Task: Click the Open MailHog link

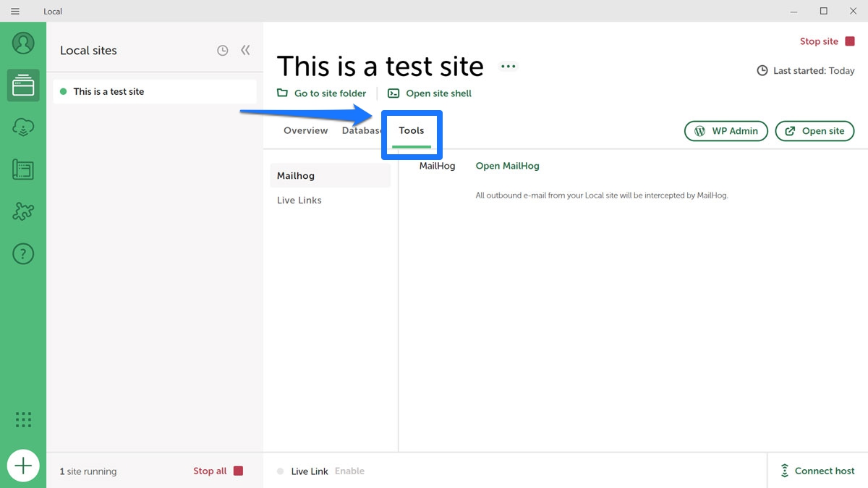Action: pos(507,166)
